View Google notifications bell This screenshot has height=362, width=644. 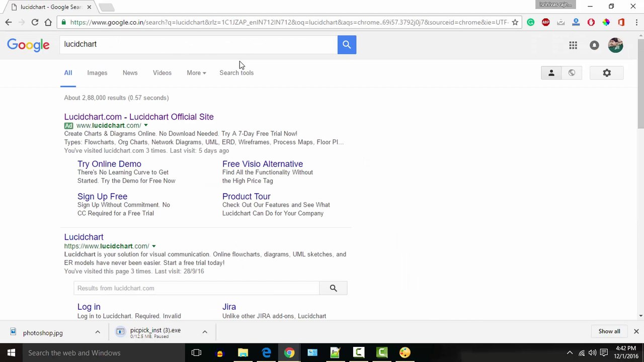point(594,45)
